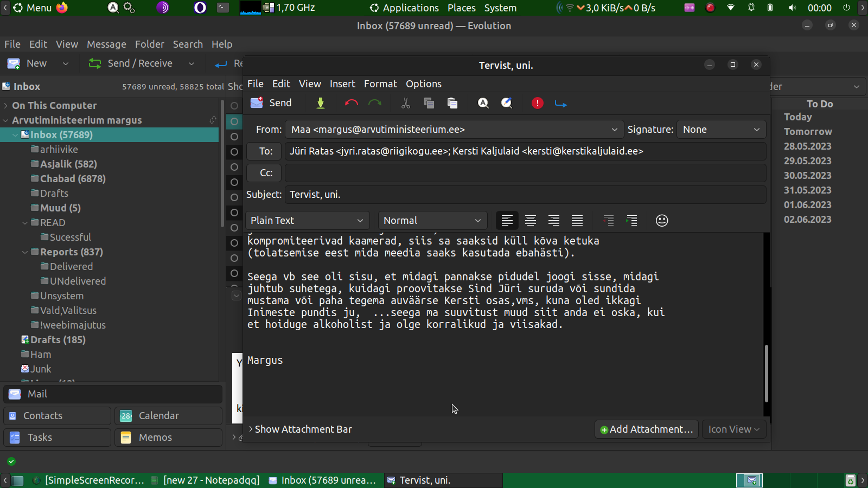The image size is (868, 488).
Task: Create New mail in Evolution toolbar
Action: (27, 63)
